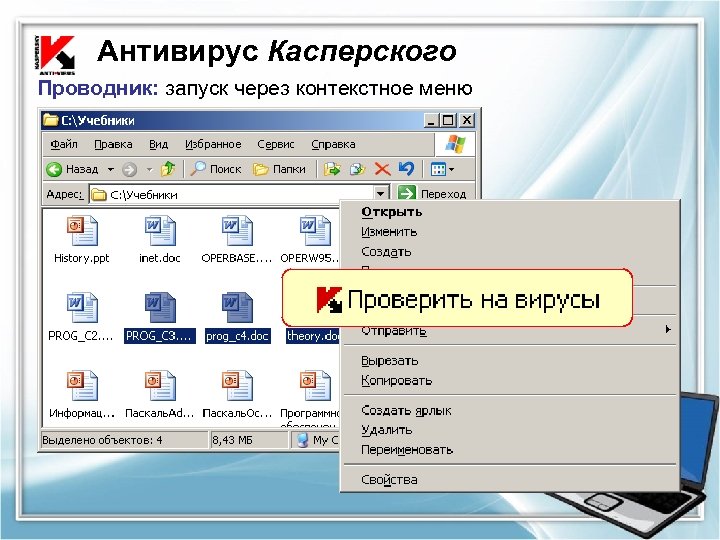Open the Search (Поиск) toolbar button
Viewport: 720px width, 540px height.
point(216,169)
